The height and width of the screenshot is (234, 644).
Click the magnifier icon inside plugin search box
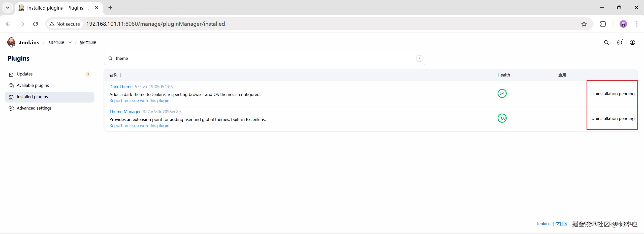click(x=110, y=58)
